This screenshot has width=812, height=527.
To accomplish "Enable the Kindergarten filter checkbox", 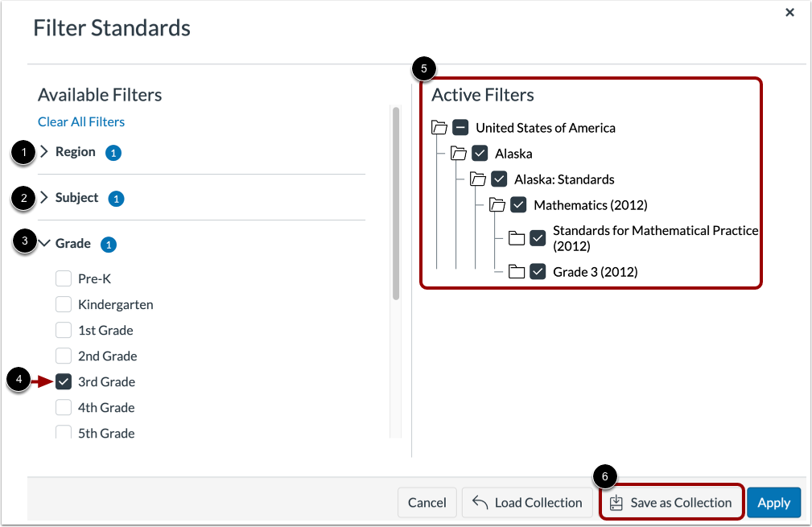I will click(64, 304).
